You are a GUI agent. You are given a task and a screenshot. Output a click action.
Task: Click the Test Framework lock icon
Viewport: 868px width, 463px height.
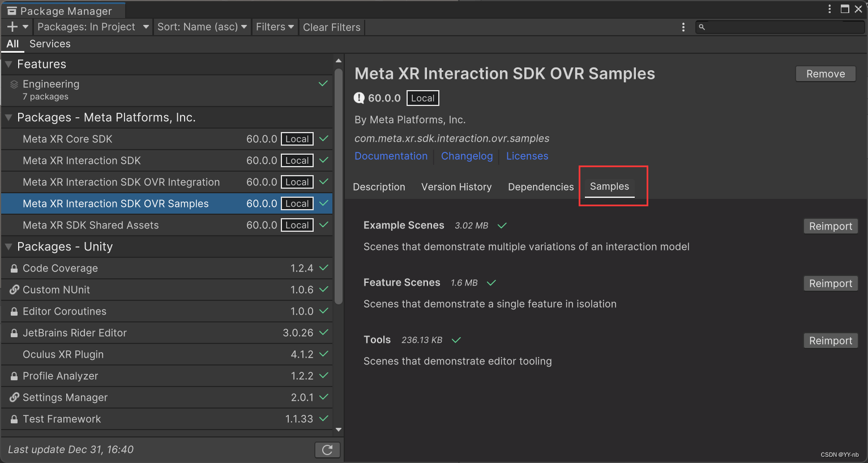14,419
